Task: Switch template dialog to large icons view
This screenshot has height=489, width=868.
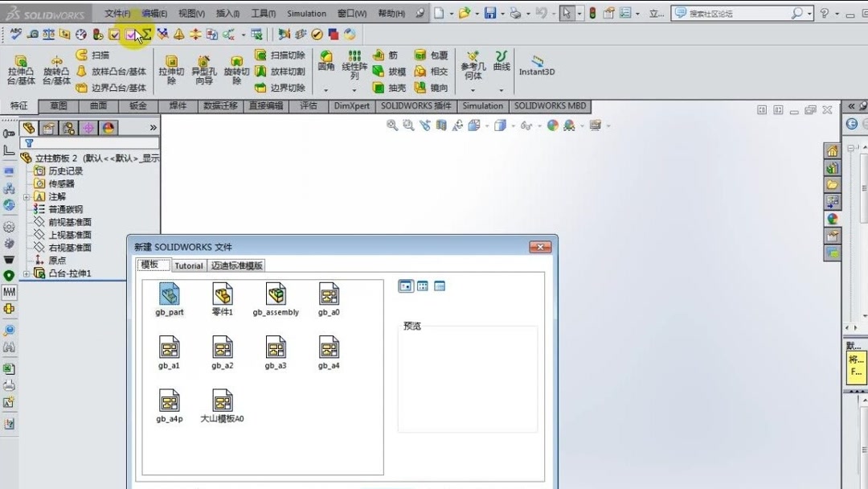Action: [x=406, y=286]
